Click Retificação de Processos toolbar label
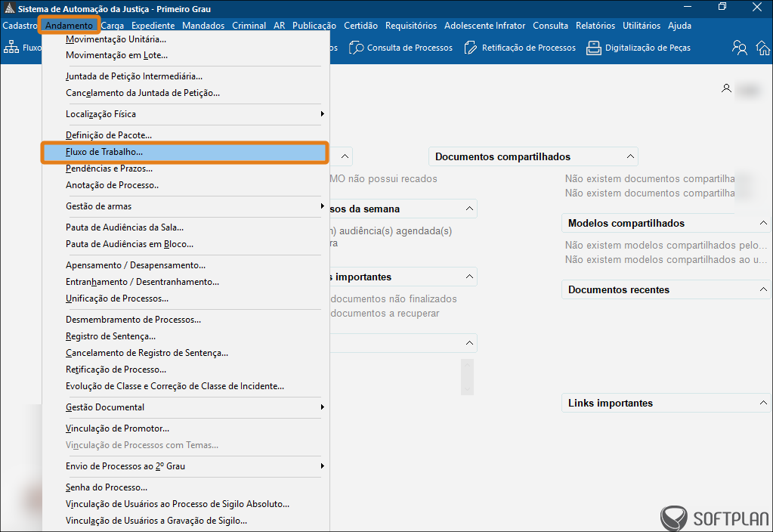 (528, 48)
